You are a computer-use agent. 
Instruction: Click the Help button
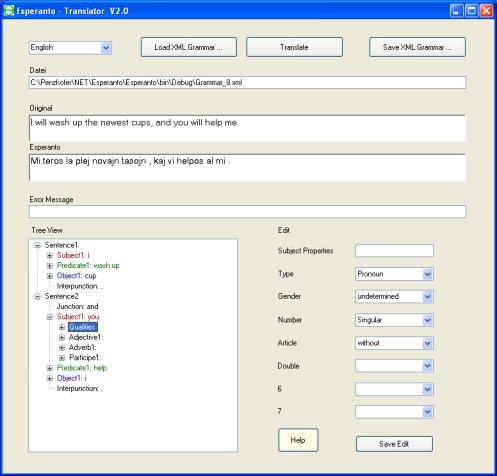point(298,440)
